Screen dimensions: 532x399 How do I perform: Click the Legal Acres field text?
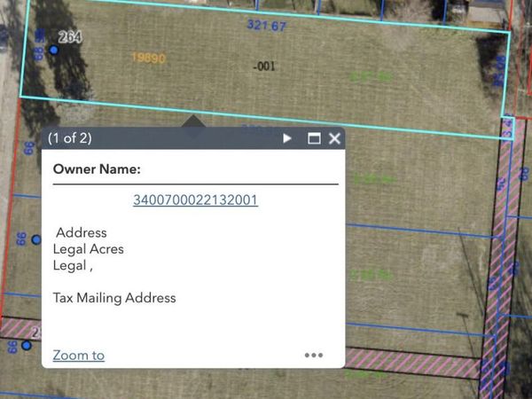pyautogui.click(x=89, y=249)
